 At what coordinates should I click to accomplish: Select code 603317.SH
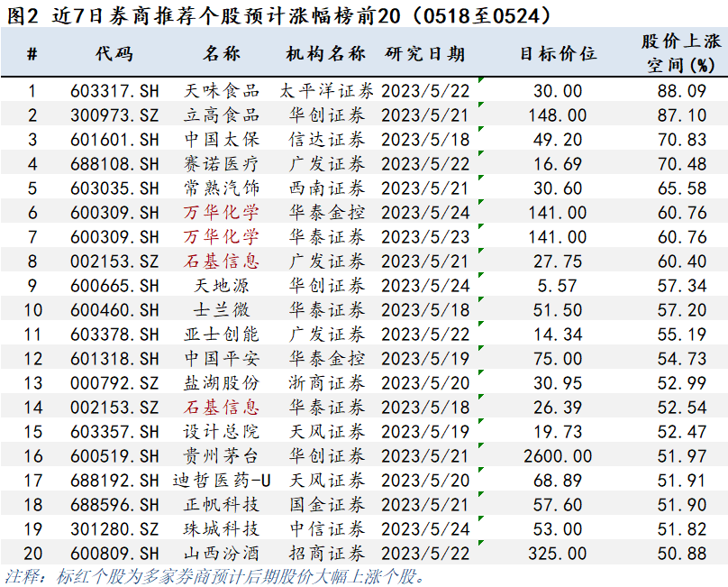(x=114, y=91)
